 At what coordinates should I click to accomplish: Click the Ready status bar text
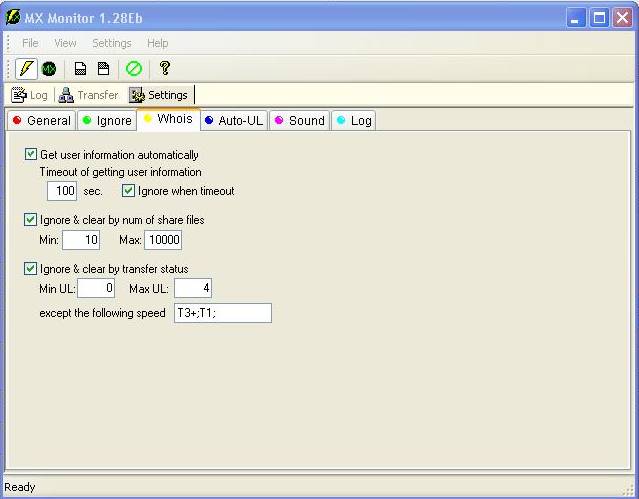[x=20, y=487]
